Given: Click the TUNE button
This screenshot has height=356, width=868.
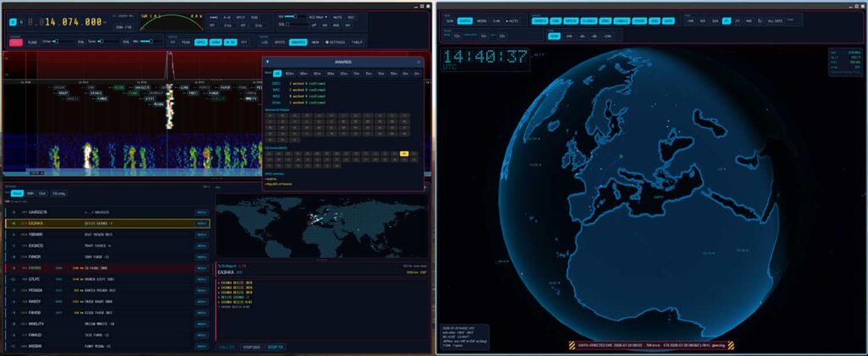Looking at the screenshot, I should (x=33, y=42).
